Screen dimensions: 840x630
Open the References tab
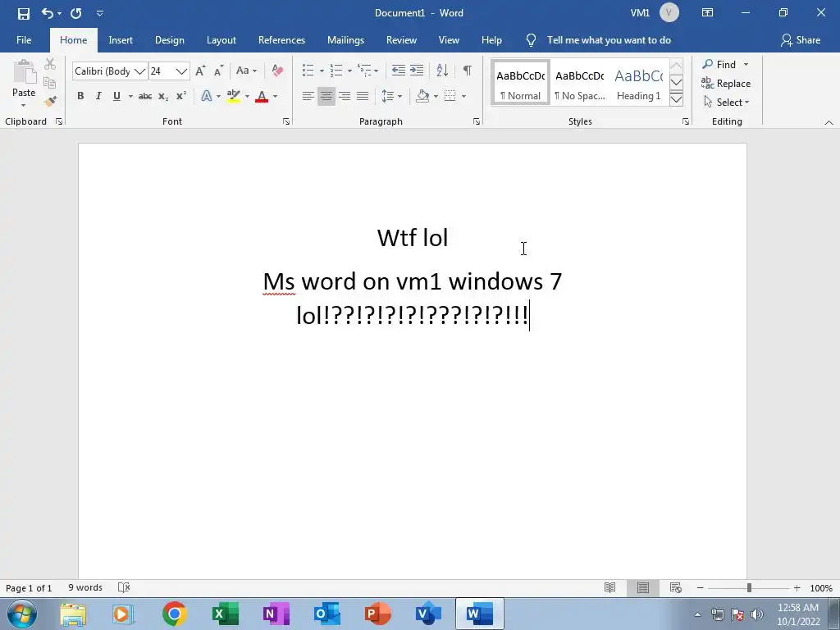[x=281, y=40]
